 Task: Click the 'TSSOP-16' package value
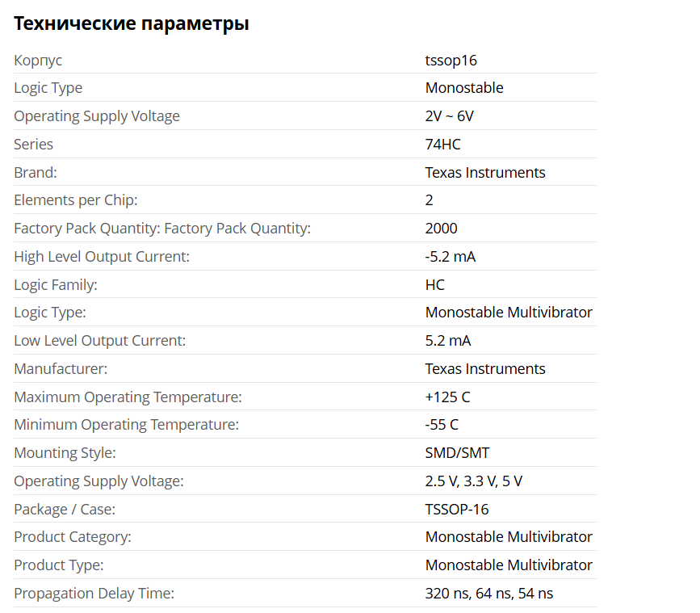tap(456, 510)
